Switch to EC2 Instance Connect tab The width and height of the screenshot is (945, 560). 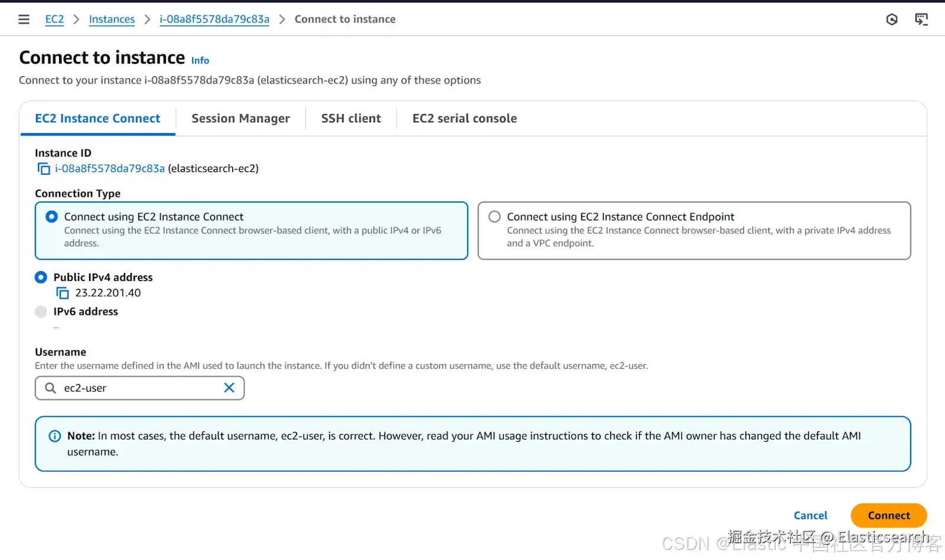97,118
